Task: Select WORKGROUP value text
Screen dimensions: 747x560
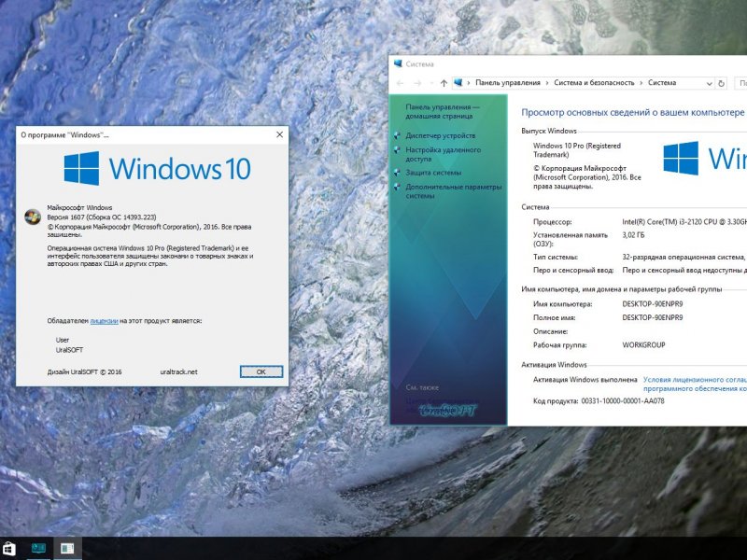Action: [x=643, y=344]
